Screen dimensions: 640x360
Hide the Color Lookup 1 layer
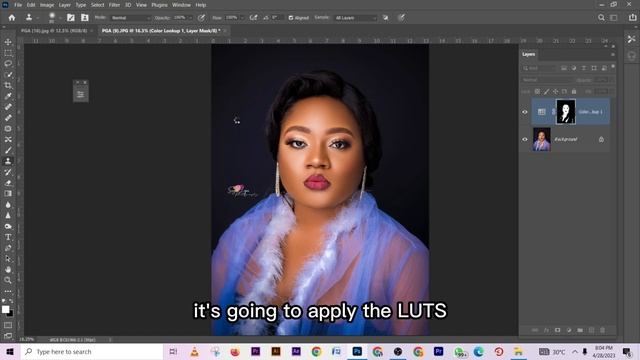[x=525, y=112]
